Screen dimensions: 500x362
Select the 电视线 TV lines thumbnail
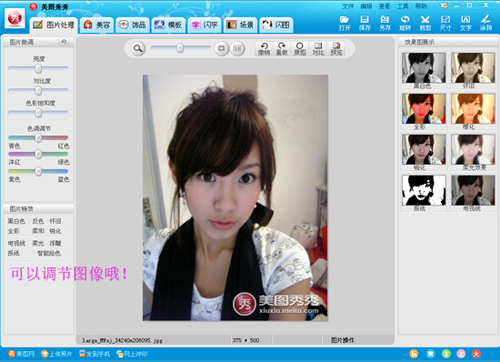click(x=473, y=190)
